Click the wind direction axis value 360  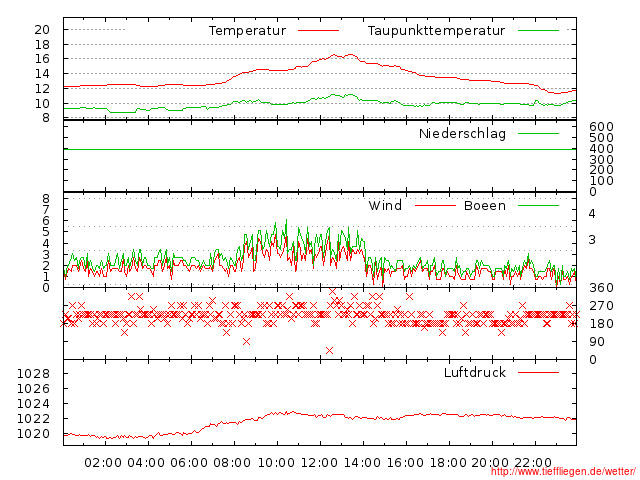click(601, 288)
